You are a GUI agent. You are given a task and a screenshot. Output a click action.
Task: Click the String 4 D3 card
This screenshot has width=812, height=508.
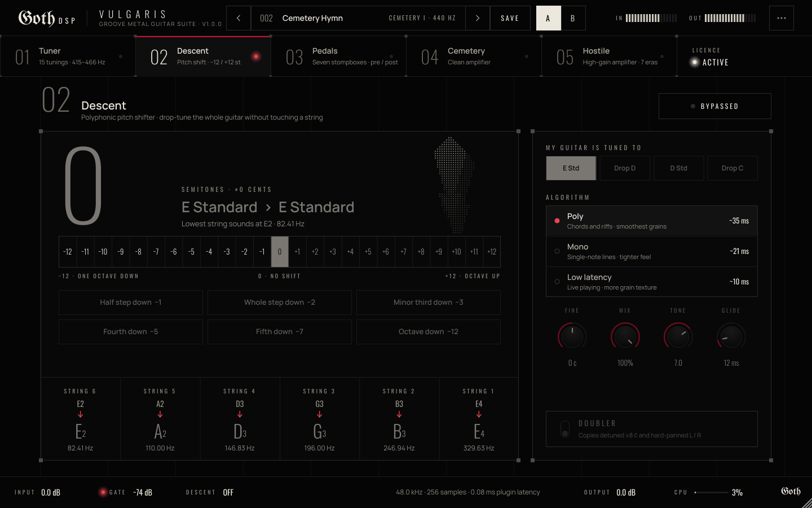(x=240, y=419)
